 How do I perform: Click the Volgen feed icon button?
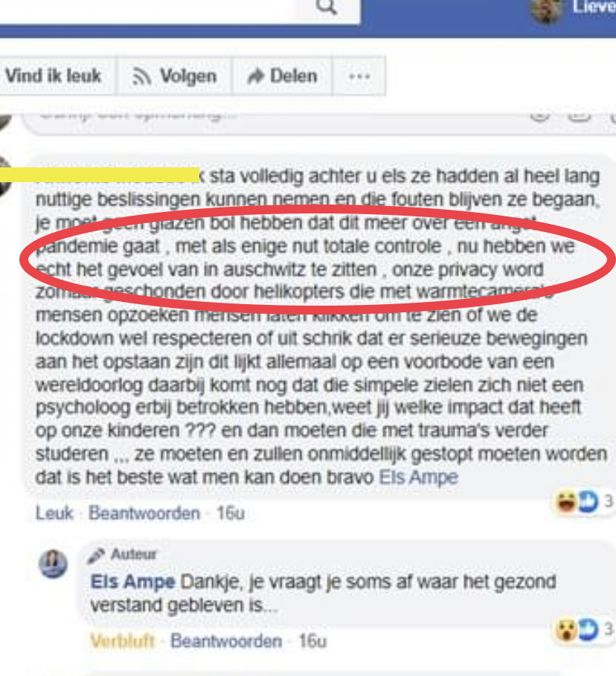(x=174, y=76)
